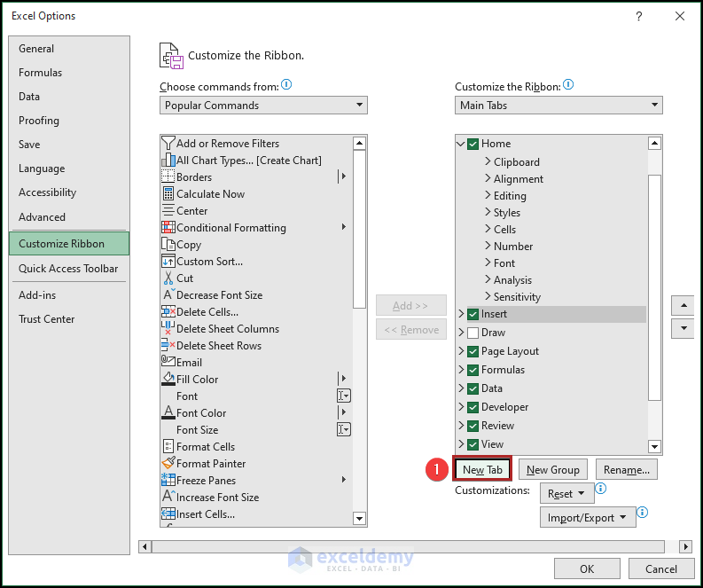Disable the Developer tab checkbox
703x588 pixels.
(x=473, y=407)
